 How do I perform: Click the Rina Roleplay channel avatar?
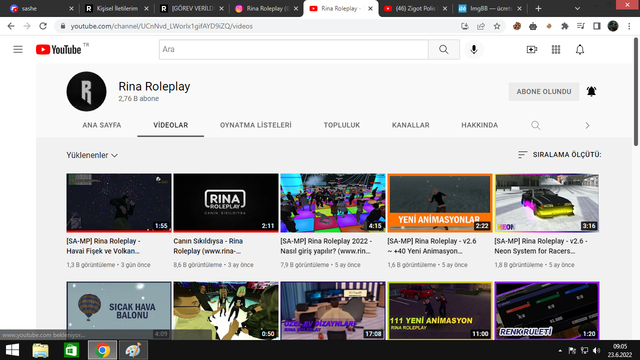pos(86,91)
